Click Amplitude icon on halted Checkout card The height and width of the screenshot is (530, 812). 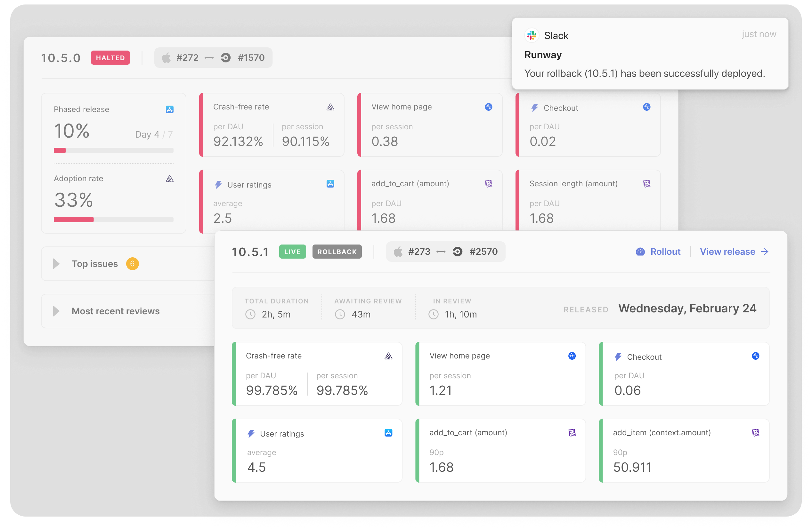tap(646, 107)
